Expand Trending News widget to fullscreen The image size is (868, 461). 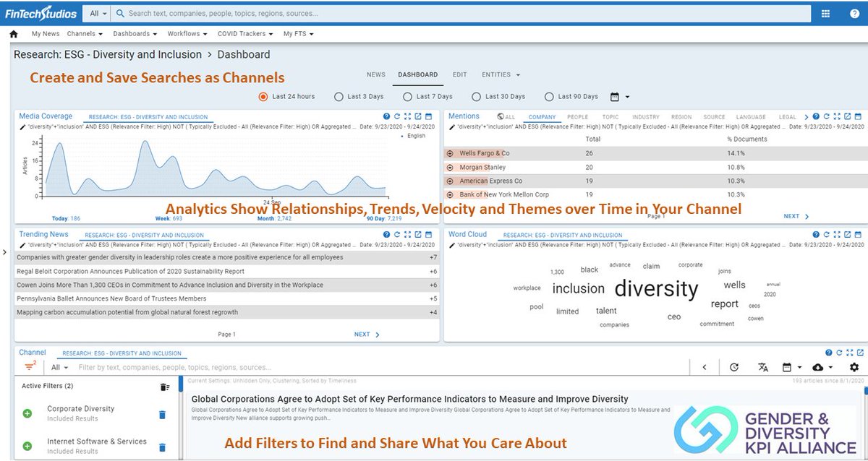408,235
